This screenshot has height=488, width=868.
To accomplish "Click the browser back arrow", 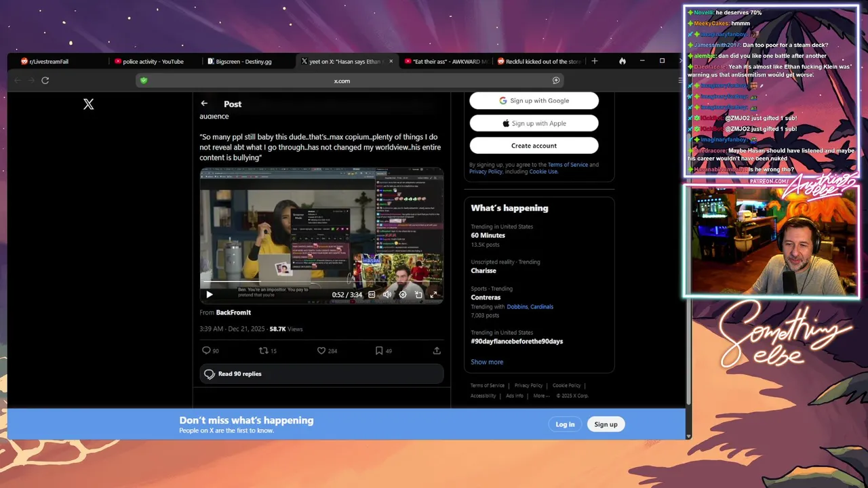I will click(x=18, y=80).
